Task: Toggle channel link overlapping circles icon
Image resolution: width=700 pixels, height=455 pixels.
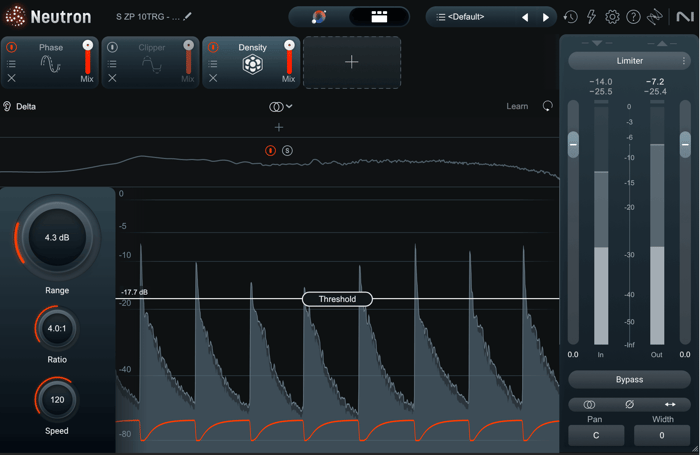Action: [589, 405]
